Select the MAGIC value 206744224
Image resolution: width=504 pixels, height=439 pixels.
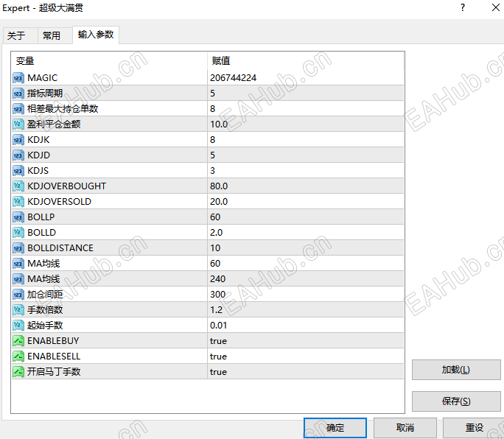point(234,78)
